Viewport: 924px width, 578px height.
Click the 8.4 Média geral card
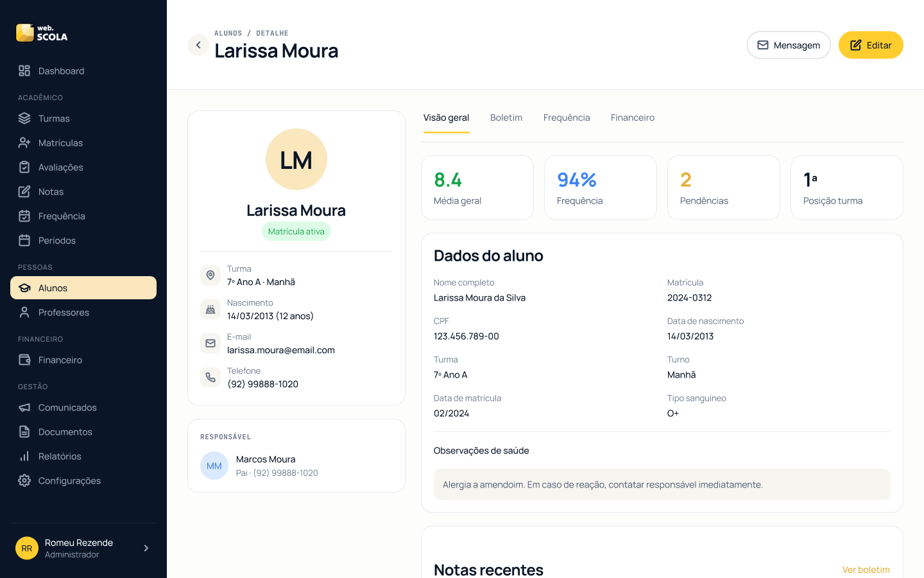(477, 188)
